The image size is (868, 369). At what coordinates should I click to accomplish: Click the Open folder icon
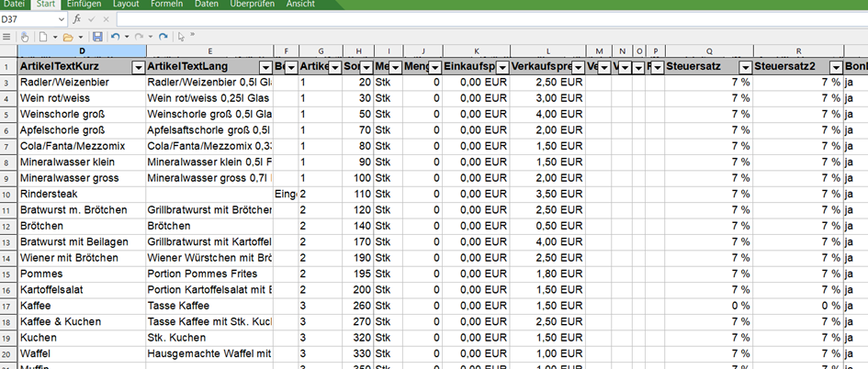tap(67, 37)
